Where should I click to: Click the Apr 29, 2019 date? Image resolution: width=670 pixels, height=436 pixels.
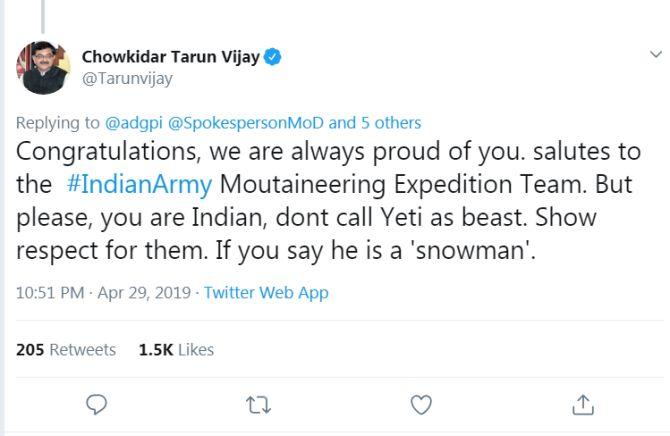[x=144, y=293]
